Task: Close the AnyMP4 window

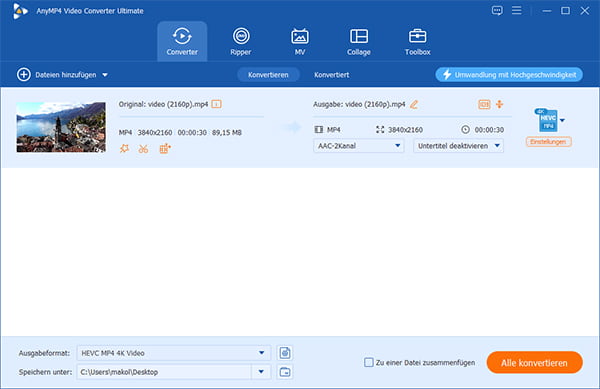Action: point(585,11)
